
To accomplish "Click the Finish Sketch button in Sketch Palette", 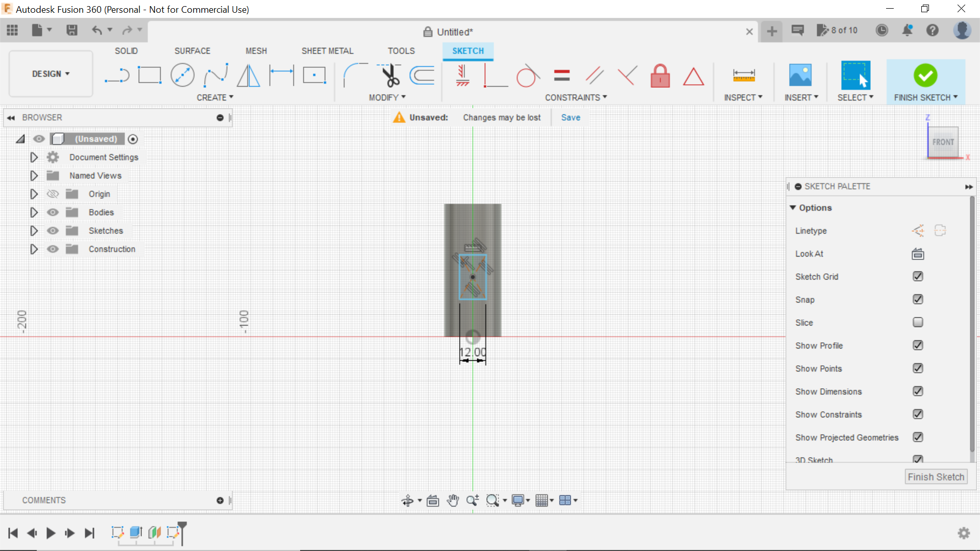I will click(x=936, y=477).
